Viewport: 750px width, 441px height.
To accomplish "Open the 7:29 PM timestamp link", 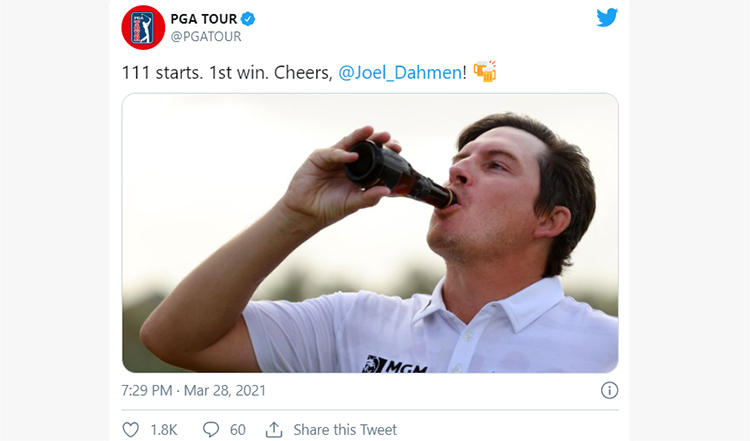I will pyautogui.click(x=146, y=390).
